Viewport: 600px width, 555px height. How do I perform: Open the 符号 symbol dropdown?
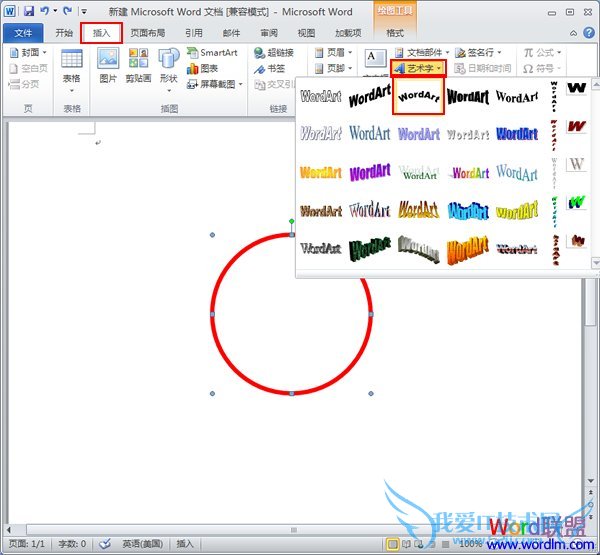tap(542, 69)
